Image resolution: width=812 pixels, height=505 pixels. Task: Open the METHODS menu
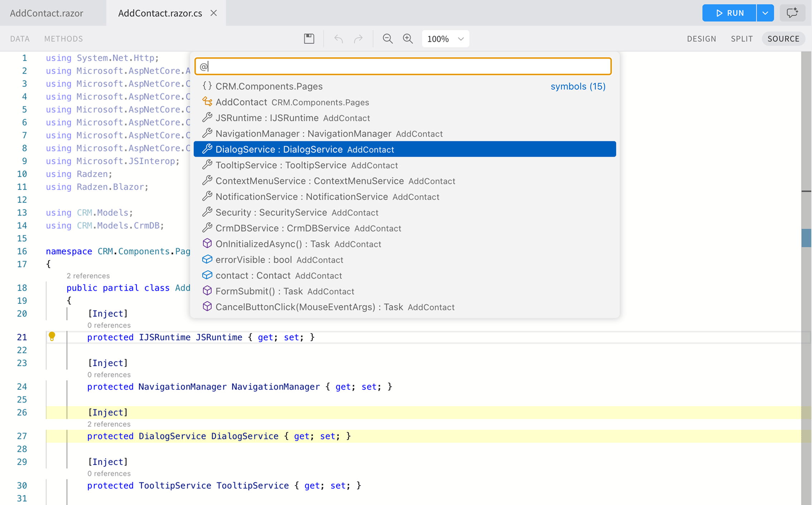coord(63,39)
